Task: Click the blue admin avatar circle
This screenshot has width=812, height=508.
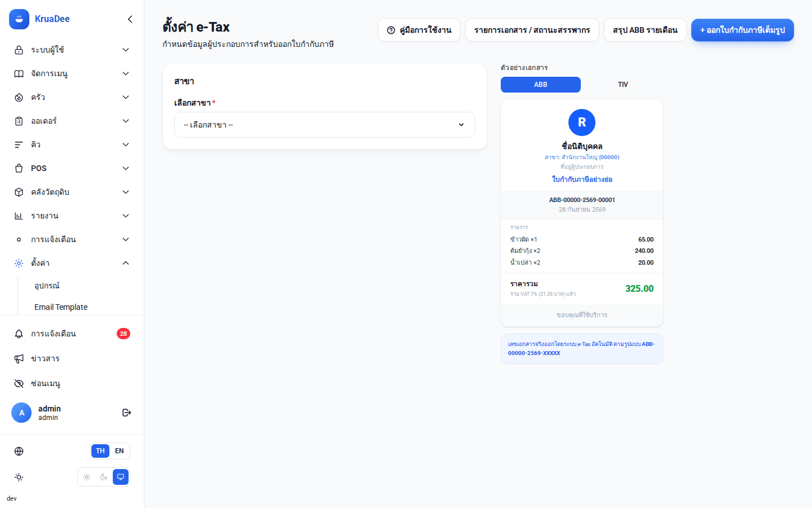Action: click(x=21, y=413)
